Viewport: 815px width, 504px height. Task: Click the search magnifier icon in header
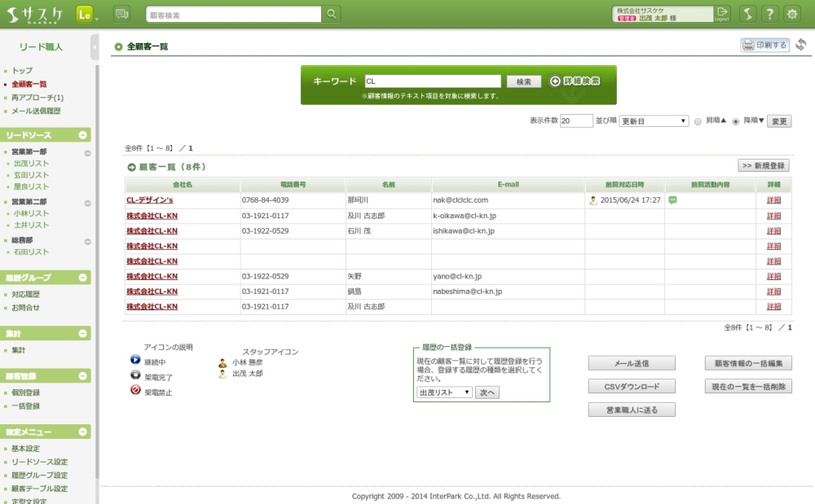[x=332, y=15]
